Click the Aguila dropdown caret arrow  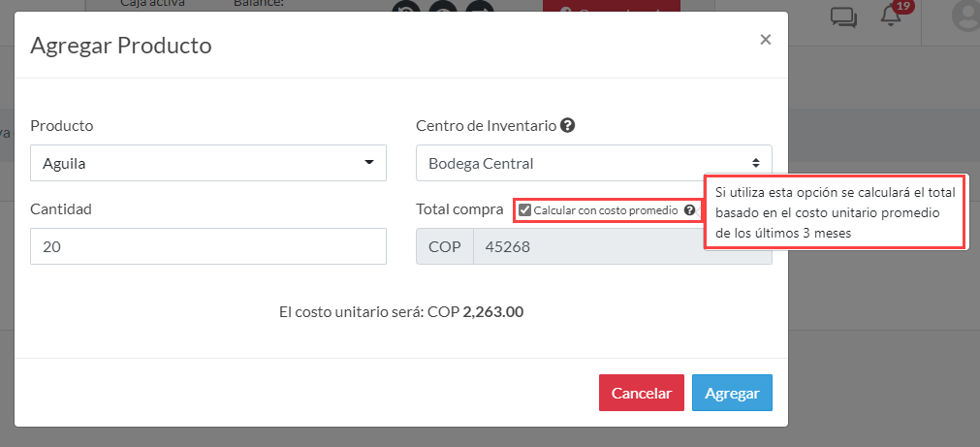tap(368, 163)
